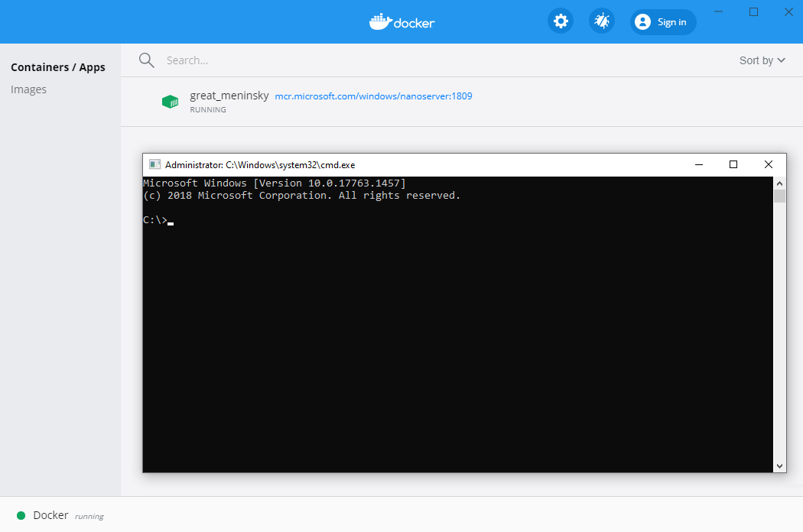Viewport: 803px width, 532px height.
Task: Click the magnifying glass search icon
Action: (147, 60)
